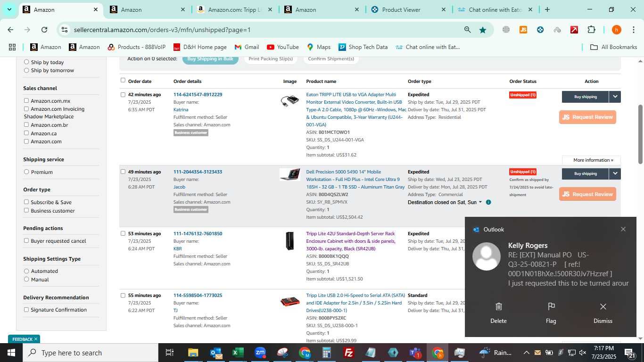Viewport: 644px width, 362px height.
Task: Click the bookmark star icon
Action: click(483, 30)
